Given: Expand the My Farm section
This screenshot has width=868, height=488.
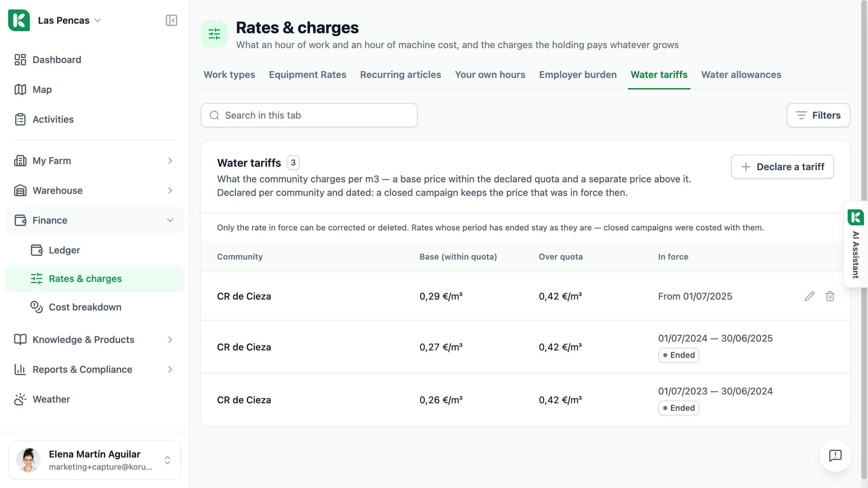Looking at the screenshot, I should 94,161.
